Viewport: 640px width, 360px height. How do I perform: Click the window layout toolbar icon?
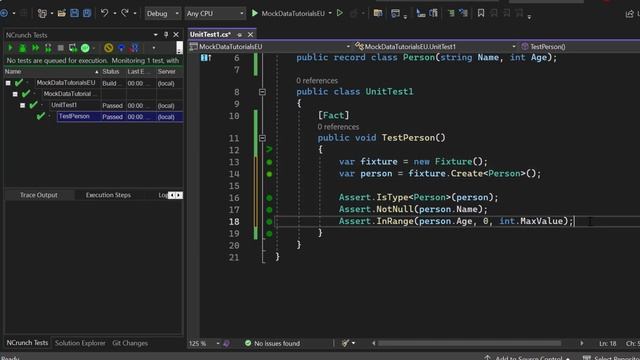[395, 13]
